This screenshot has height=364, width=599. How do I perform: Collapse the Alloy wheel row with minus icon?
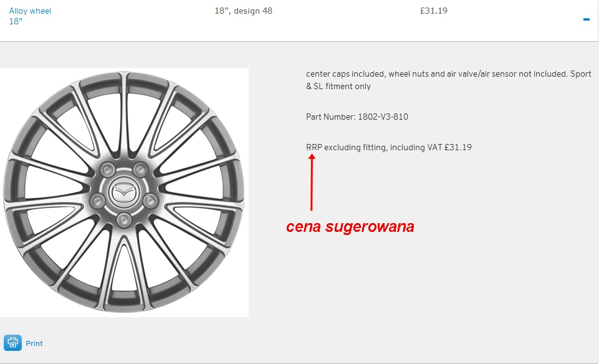pos(586,19)
